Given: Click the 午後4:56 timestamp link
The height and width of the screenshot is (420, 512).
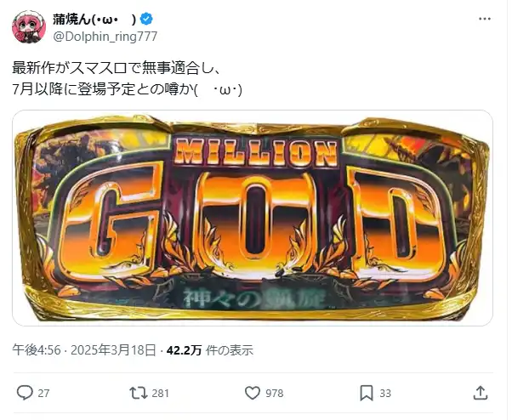Looking at the screenshot, I should pos(37,350).
